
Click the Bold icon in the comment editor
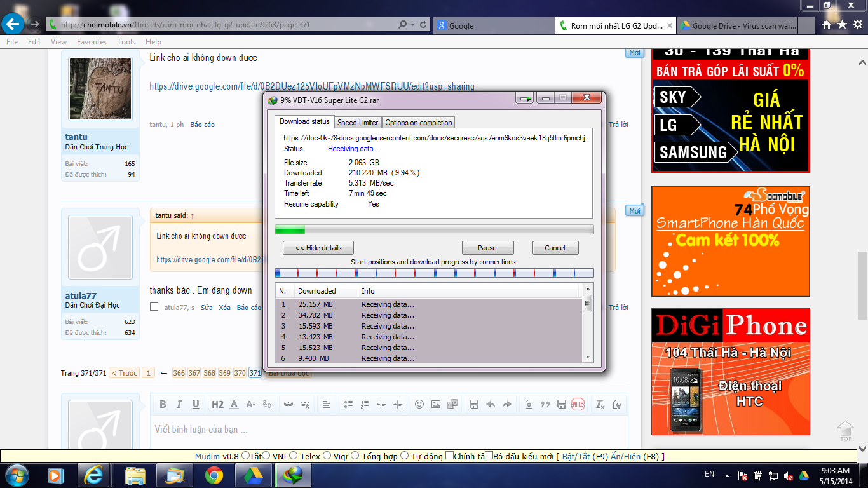pos(163,404)
